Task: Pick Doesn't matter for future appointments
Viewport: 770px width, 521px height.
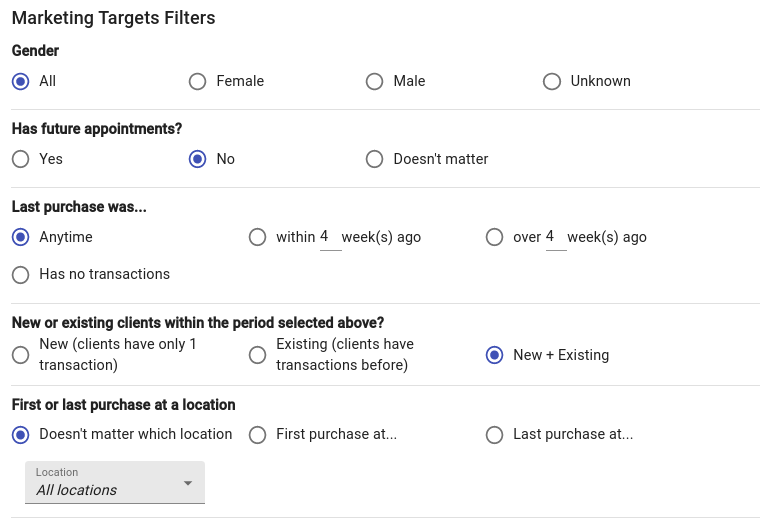Action: (375, 159)
